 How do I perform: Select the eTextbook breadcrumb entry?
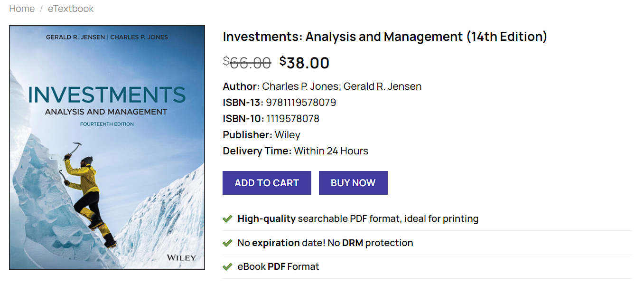pos(70,8)
